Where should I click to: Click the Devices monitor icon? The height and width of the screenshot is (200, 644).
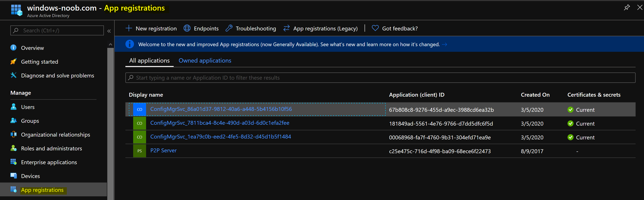[x=14, y=175]
